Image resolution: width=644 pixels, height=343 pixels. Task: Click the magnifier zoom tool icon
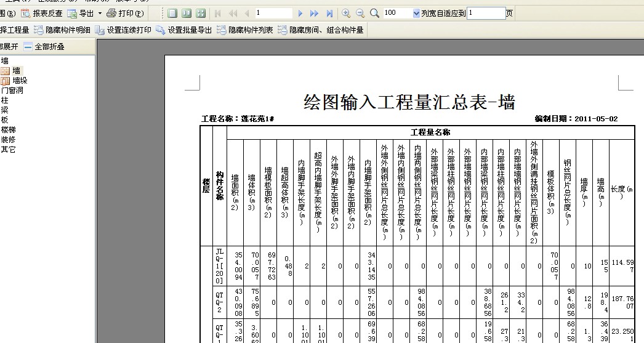point(374,14)
